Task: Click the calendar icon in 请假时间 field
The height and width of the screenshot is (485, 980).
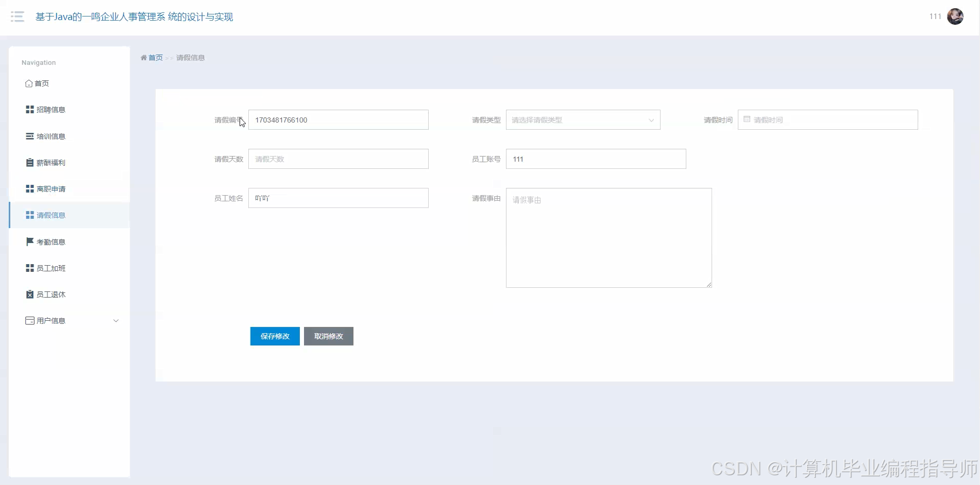Action: click(747, 119)
